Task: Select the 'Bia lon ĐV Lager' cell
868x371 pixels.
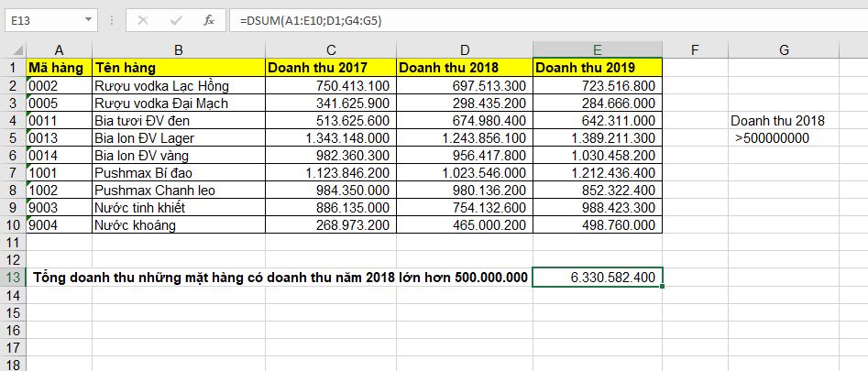Action: click(x=179, y=138)
